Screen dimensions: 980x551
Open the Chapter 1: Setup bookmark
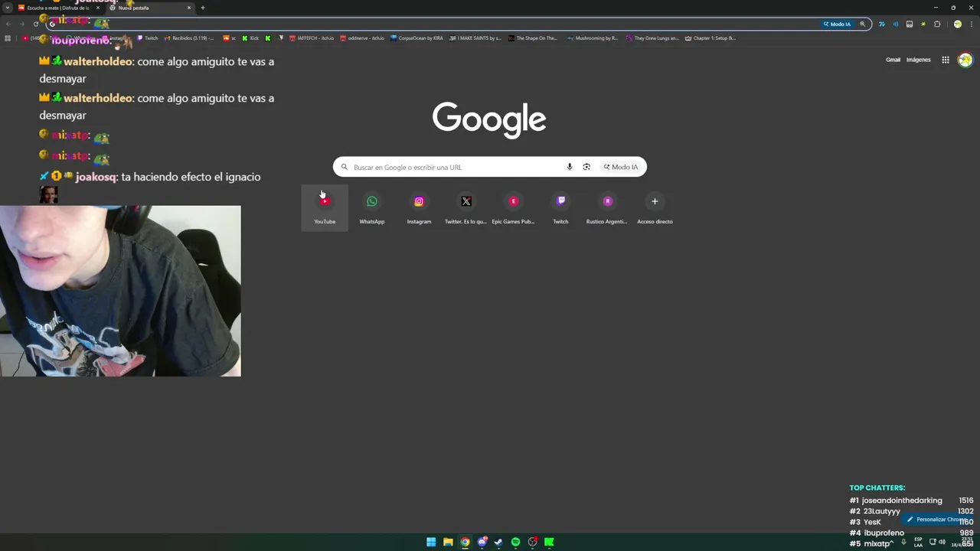710,37
